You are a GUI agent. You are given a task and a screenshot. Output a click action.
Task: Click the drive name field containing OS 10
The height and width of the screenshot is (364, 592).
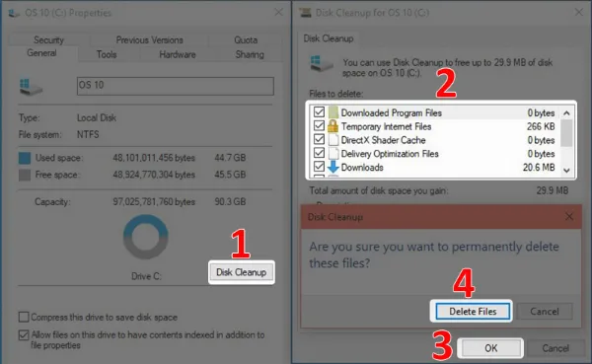coord(176,86)
